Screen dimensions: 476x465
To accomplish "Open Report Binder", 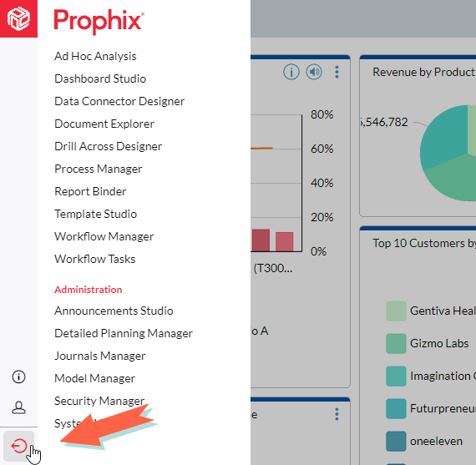I will coord(90,191).
